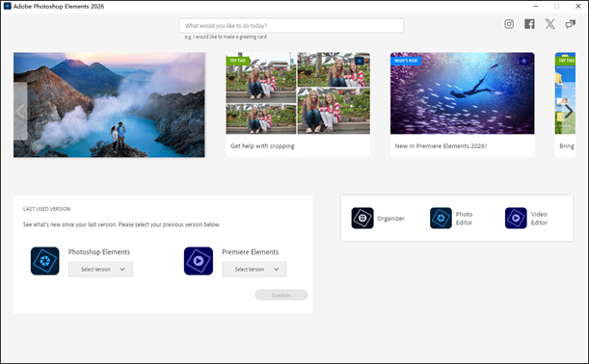The image size is (589, 364).
Task: Click the Organizer app icon
Action: (x=362, y=218)
